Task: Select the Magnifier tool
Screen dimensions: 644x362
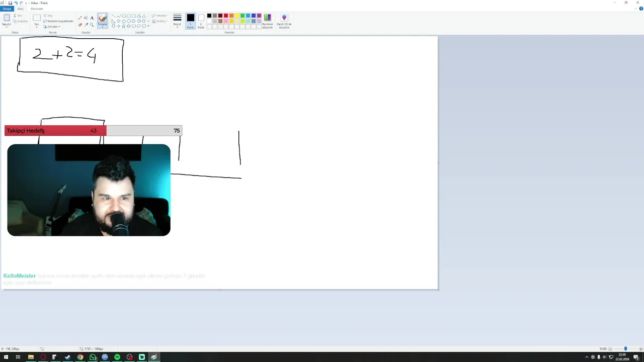Action: pyautogui.click(x=92, y=25)
